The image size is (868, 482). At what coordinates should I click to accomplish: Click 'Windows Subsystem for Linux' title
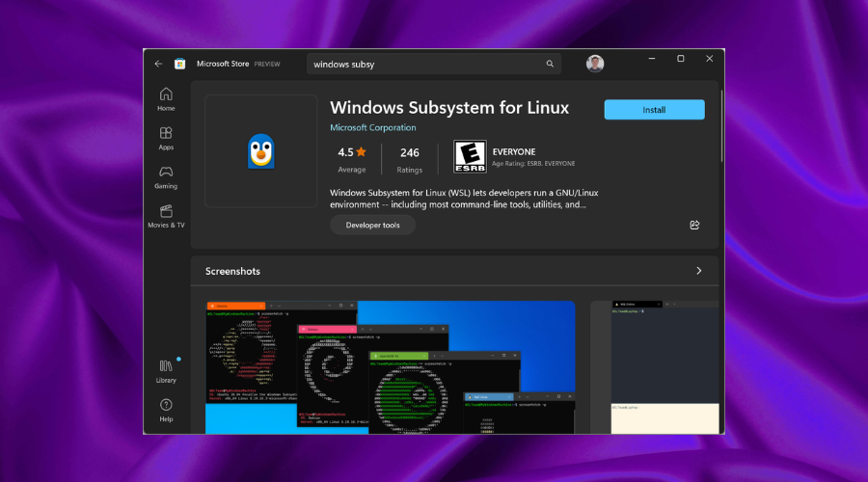(x=449, y=107)
